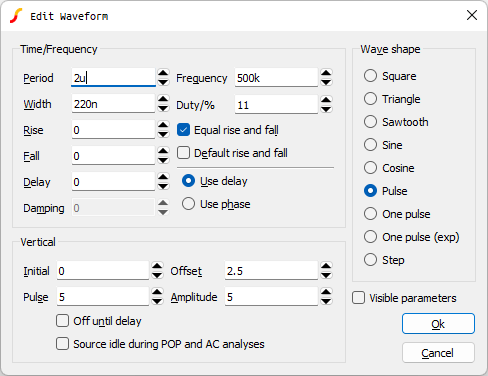Increment the Width spinner up arrow
Viewport: 488px width, 376px height.
163,99
